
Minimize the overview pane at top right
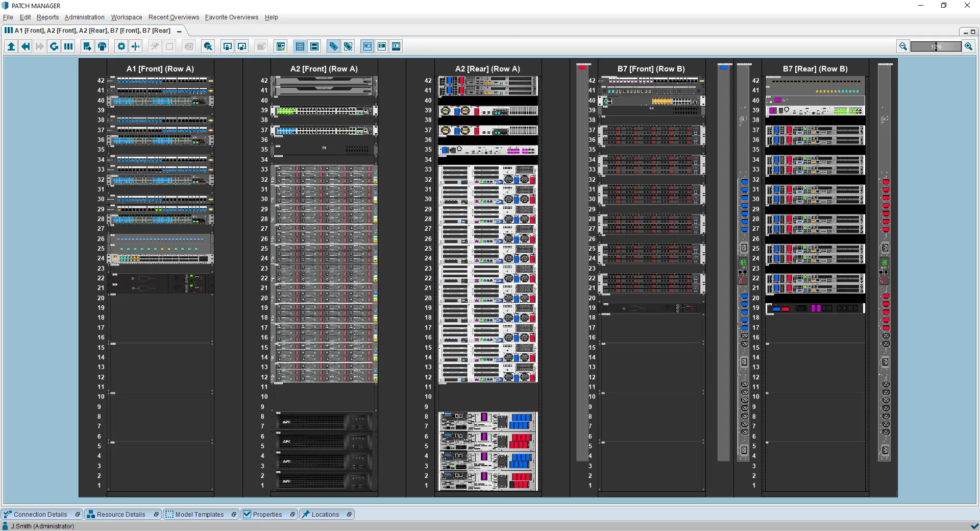(x=965, y=32)
